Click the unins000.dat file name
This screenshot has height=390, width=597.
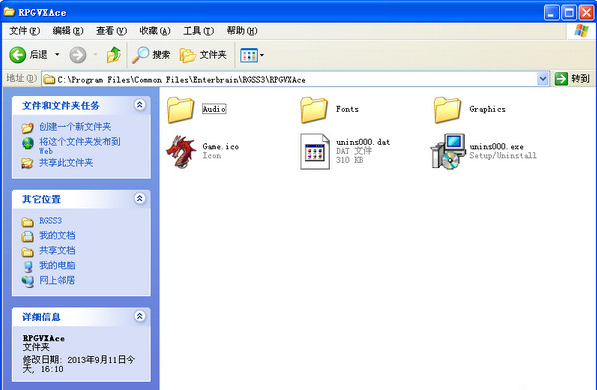[x=363, y=142]
